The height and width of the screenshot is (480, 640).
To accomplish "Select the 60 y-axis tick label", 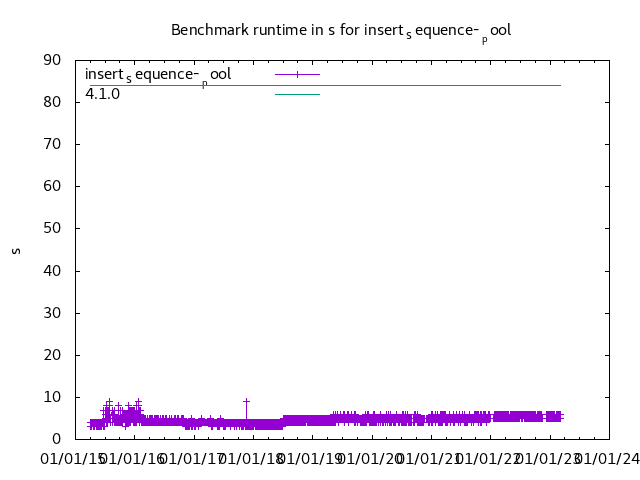I will pos(57,186).
